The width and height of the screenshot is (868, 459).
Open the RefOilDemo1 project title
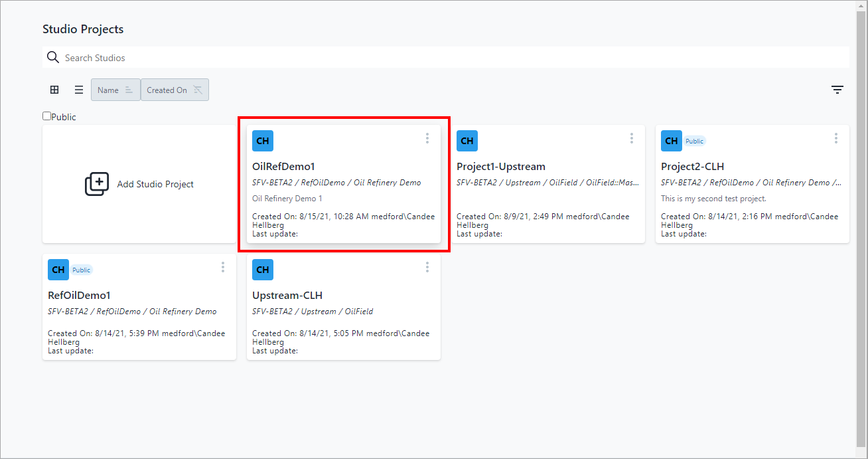(x=79, y=296)
